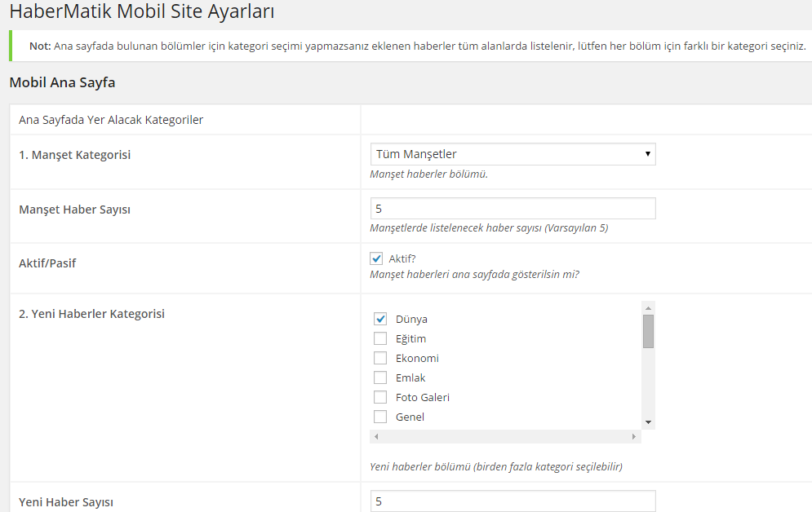Viewport: 812px width, 512px height.
Task: Click the Yeni Haber Sayısı input field
Action: click(x=512, y=501)
